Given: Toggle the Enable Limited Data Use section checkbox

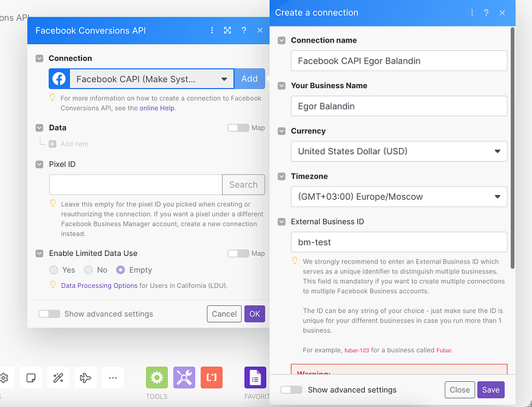Looking at the screenshot, I should coord(40,254).
